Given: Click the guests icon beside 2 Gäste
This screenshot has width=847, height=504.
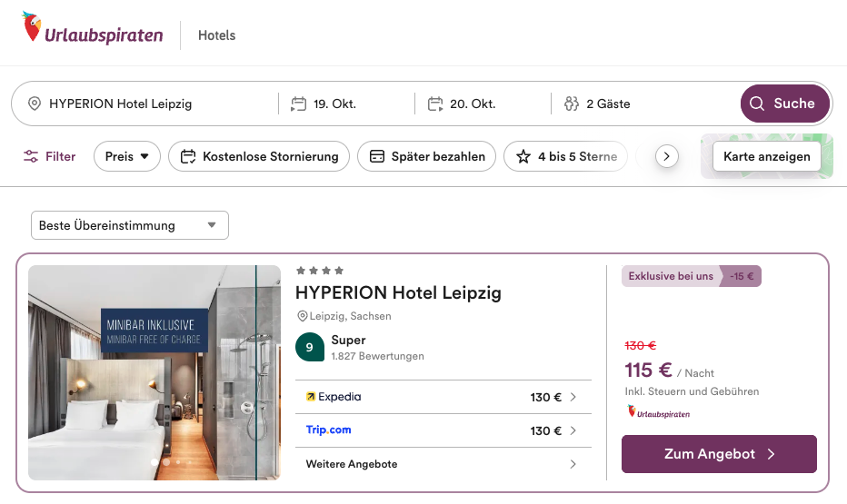Looking at the screenshot, I should click(x=572, y=104).
